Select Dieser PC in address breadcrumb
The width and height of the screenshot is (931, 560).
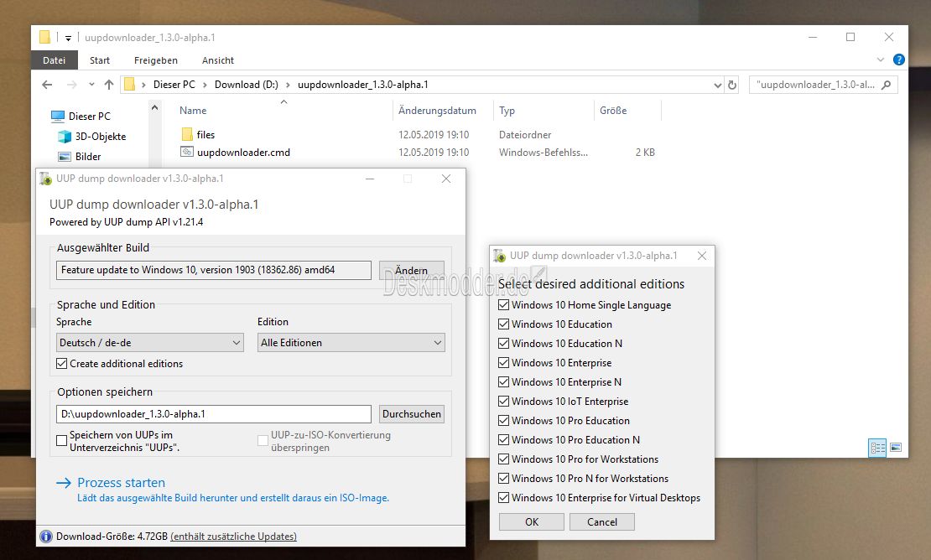(x=174, y=84)
